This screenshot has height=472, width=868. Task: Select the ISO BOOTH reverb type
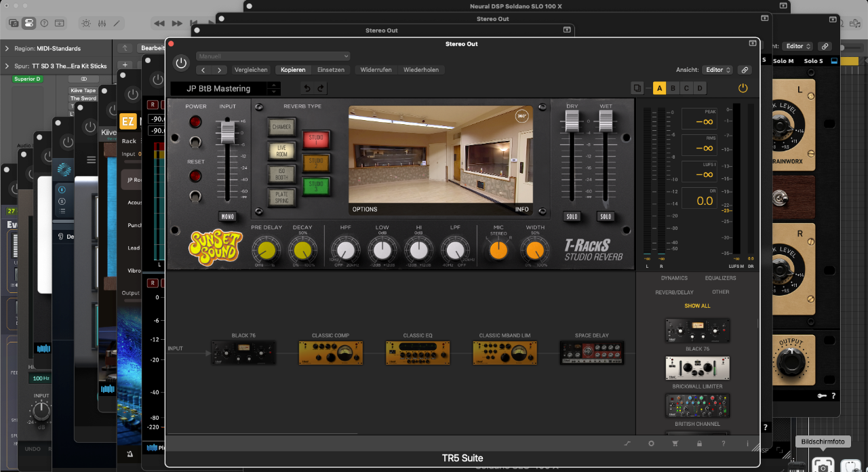[281, 174]
